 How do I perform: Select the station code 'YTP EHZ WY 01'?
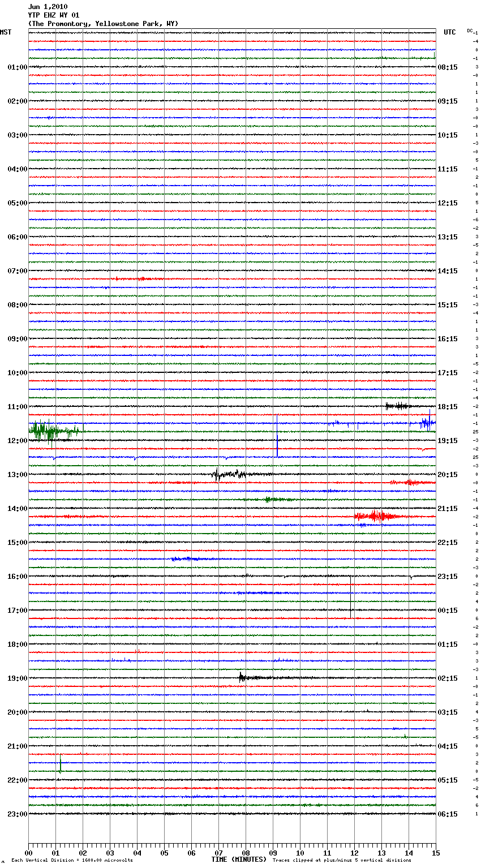[x=54, y=15]
